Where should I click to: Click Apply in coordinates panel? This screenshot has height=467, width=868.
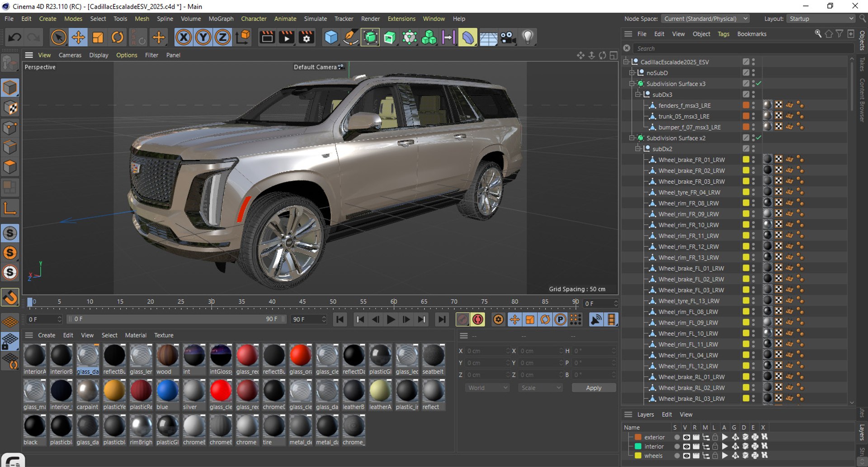[x=594, y=388]
